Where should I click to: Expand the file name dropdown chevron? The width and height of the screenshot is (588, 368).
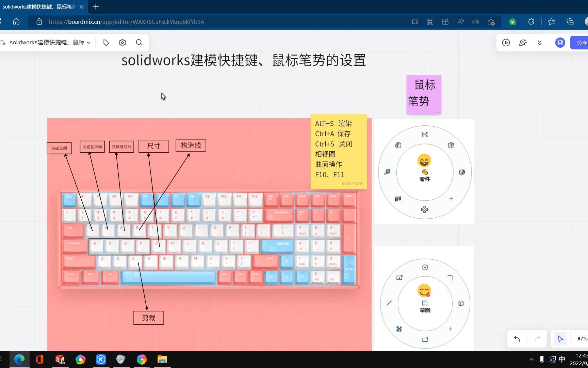(x=88, y=43)
